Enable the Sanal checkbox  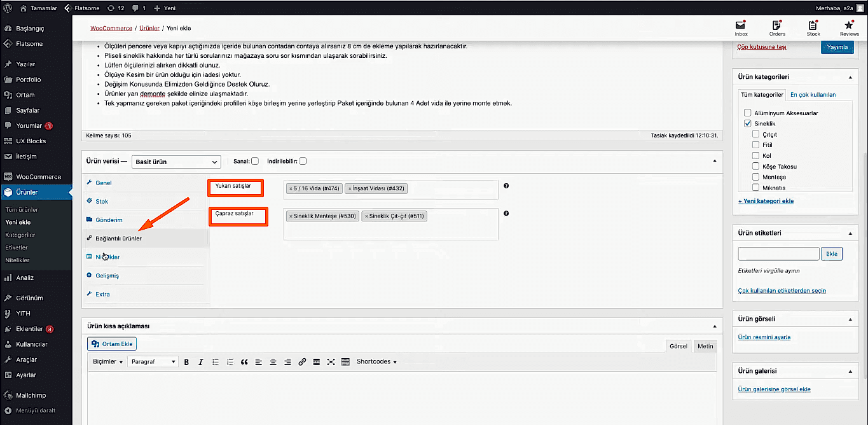[x=255, y=161]
